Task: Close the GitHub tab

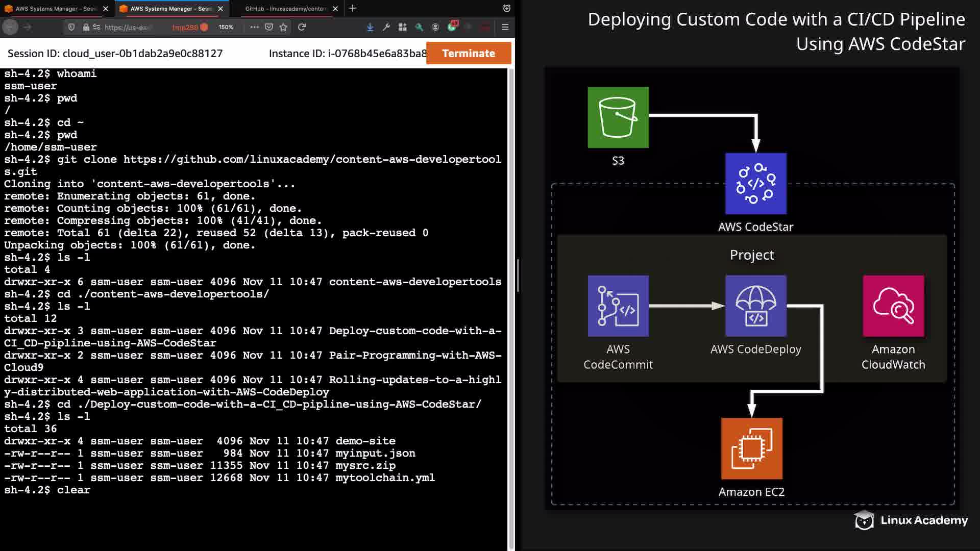Action: [335, 9]
